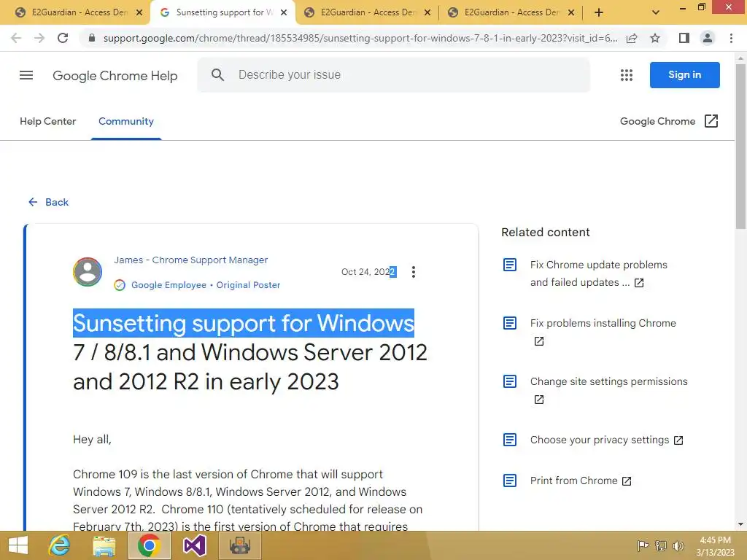
Task: Switch to the last E2Guardian tab
Action: [x=511, y=13]
